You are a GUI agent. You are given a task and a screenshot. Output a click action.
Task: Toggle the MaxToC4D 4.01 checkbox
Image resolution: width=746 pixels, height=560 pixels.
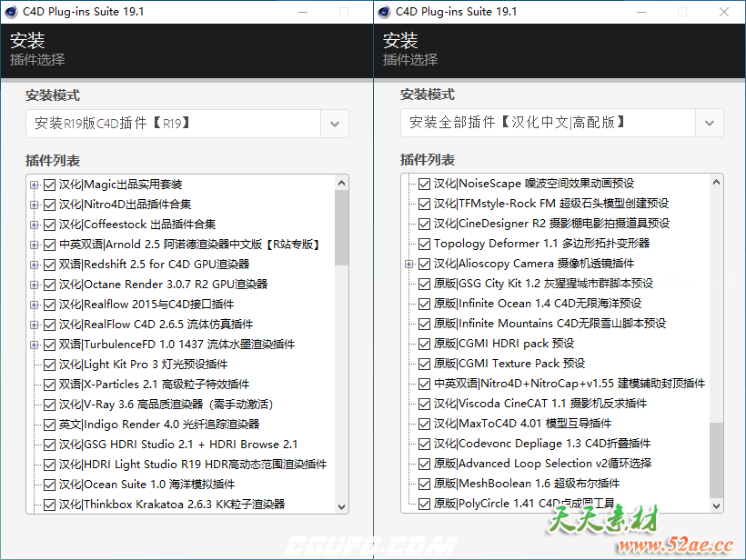point(424,424)
